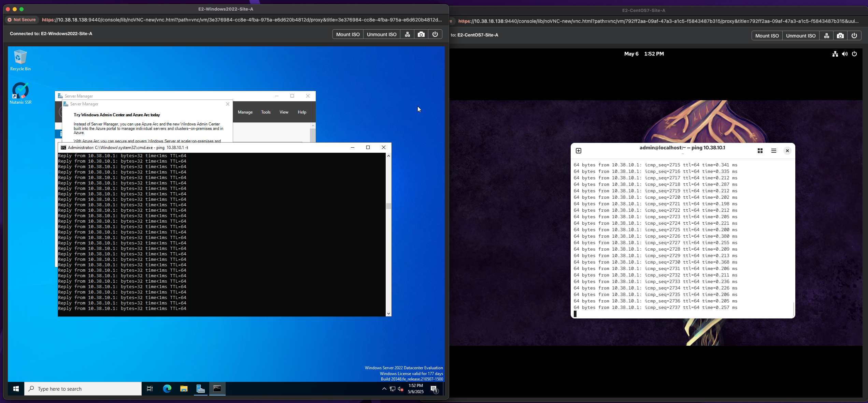Take screenshot camera icon in Windows2022 console
868x403 pixels.
[421, 34]
